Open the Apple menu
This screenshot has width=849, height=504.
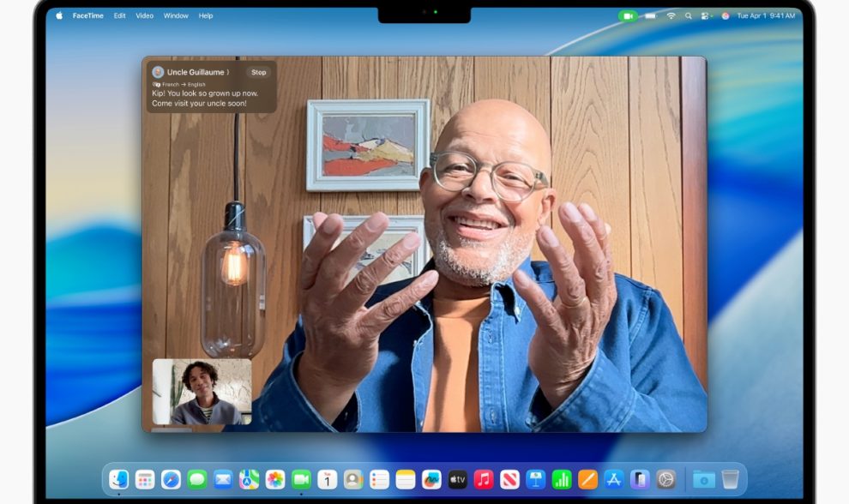[59, 15]
